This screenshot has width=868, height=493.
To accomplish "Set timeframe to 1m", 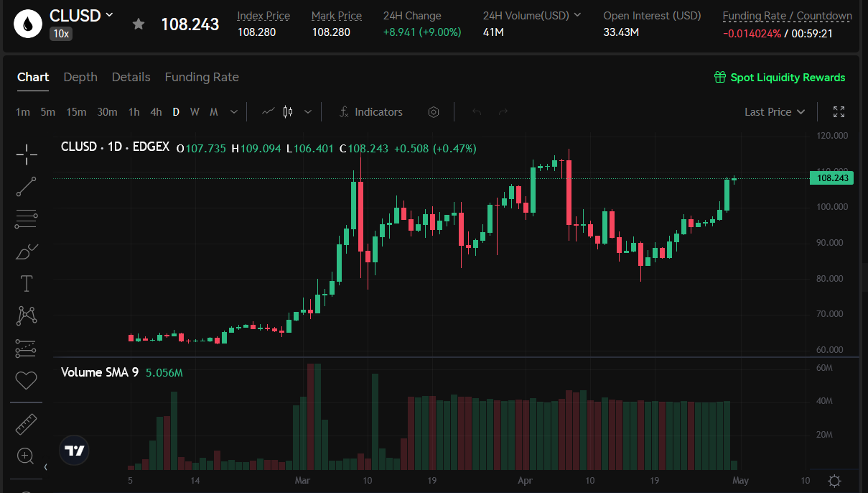I will 23,112.
